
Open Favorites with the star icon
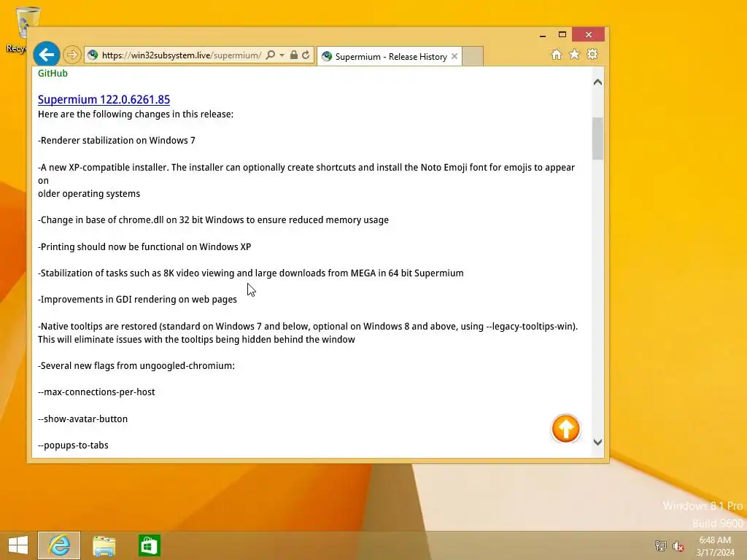pyautogui.click(x=575, y=55)
